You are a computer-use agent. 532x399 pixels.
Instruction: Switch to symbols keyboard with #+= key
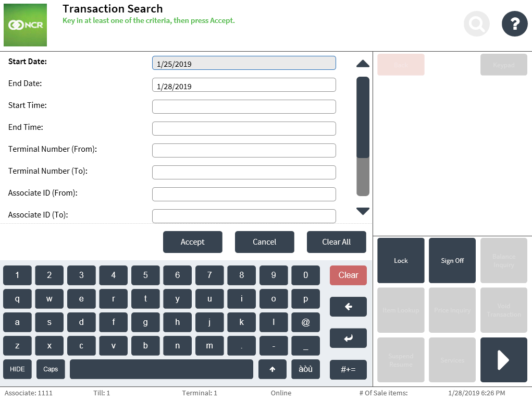pos(348,369)
